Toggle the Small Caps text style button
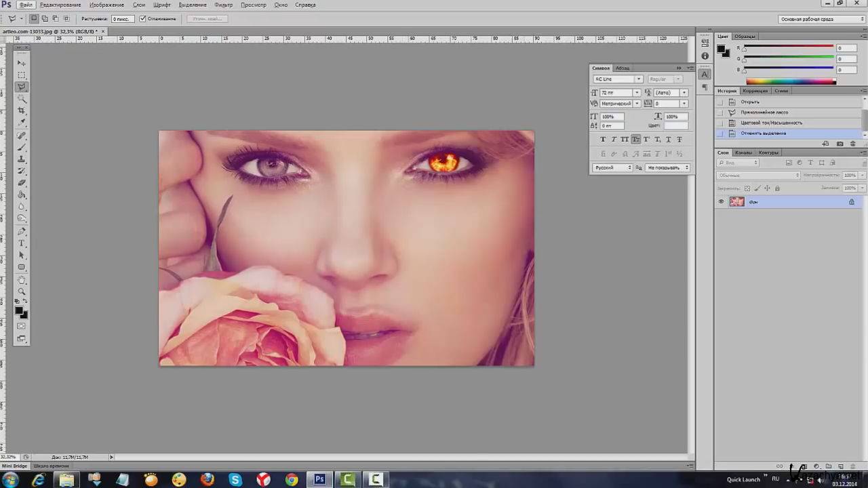The image size is (868, 488). click(x=635, y=139)
